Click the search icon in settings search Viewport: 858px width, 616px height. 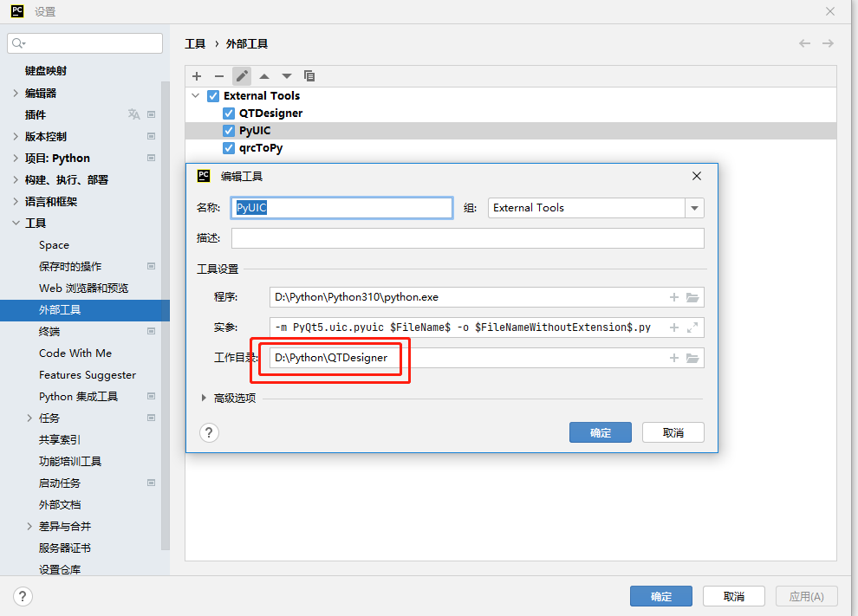tap(18, 43)
